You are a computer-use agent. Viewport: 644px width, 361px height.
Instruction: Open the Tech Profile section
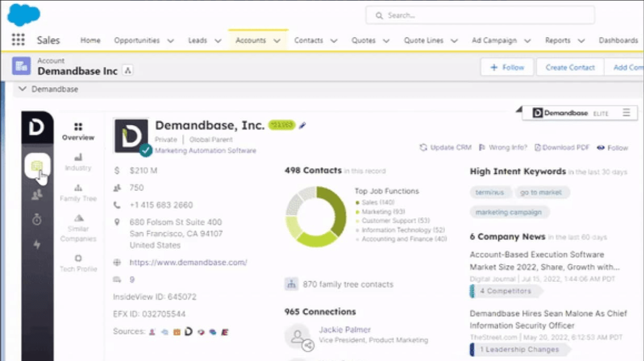coord(78,263)
